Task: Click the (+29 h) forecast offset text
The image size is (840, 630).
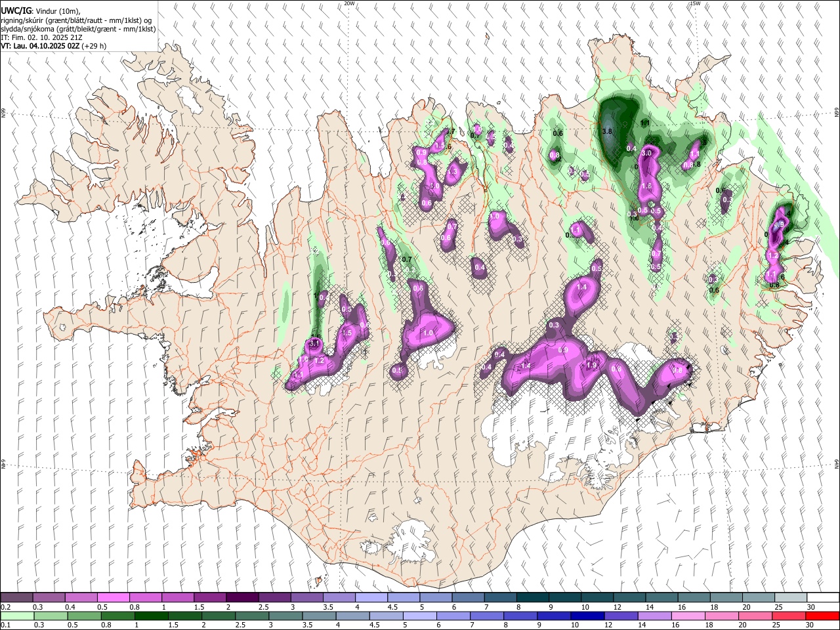Action: click(94, 46)
